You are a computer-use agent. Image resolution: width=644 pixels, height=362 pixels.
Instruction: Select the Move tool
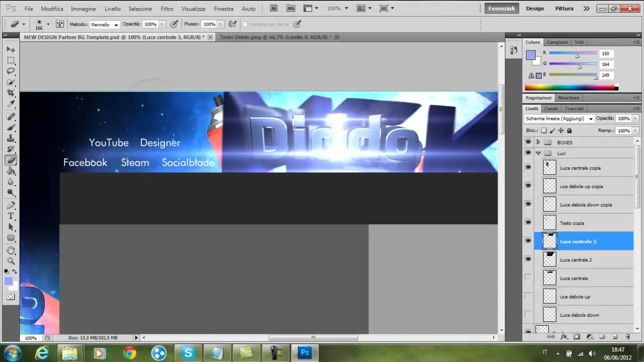click(11, 49)
